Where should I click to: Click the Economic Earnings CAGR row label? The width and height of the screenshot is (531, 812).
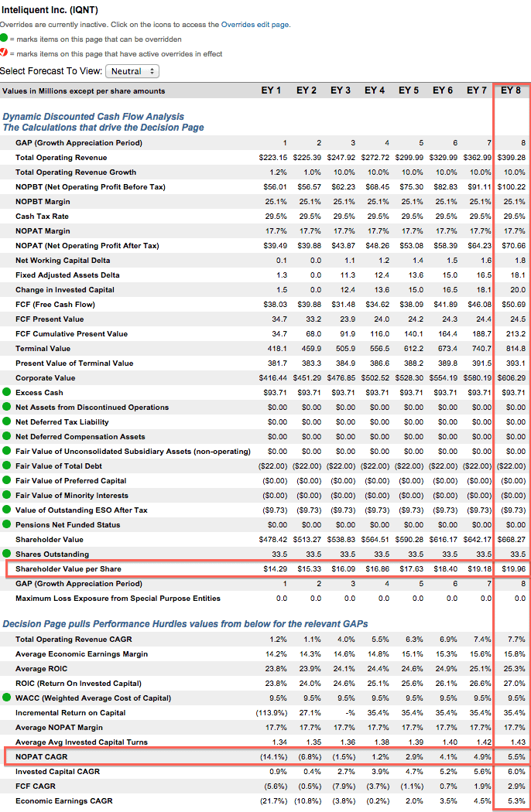tap(63, 800)
